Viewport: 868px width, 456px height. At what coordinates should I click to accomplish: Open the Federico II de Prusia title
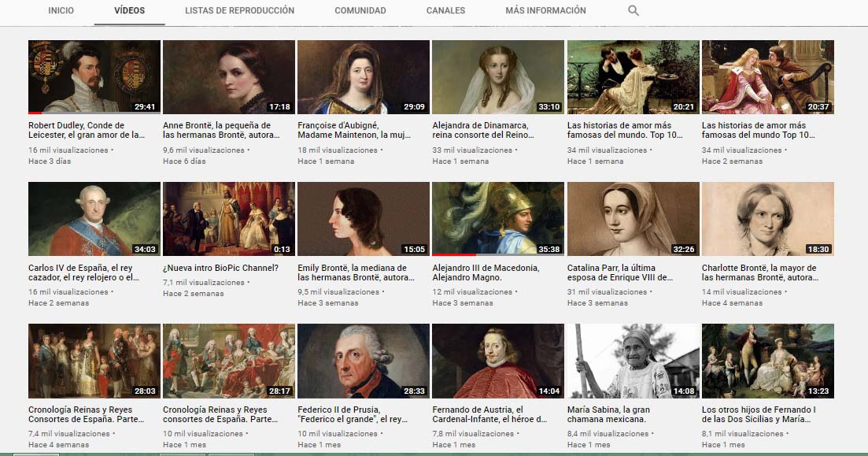coord(353,414)
